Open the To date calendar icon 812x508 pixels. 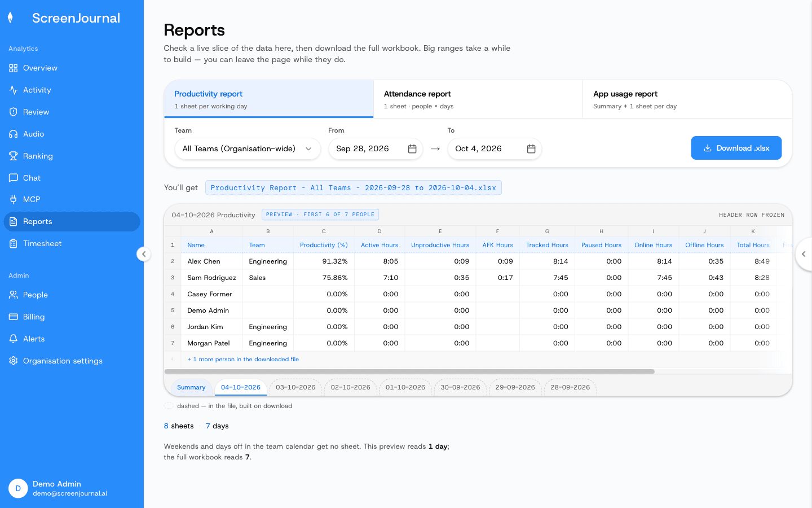click(531, 149)
